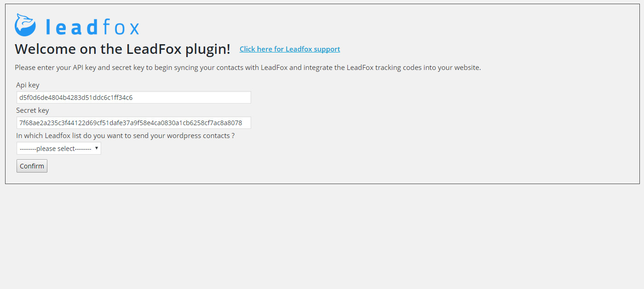Click empty space right of the Api key field

(x=414, y=97)
